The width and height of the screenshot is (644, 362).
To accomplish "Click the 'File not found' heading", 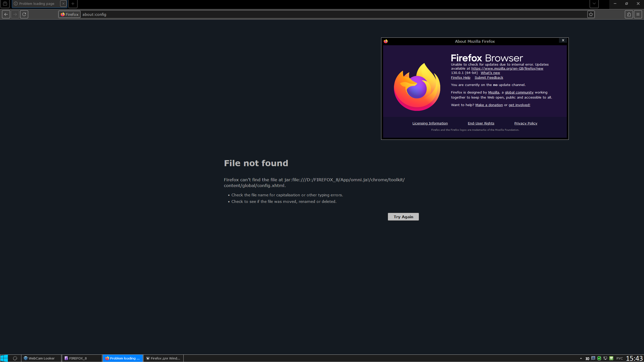I will (x=256, y=163).
